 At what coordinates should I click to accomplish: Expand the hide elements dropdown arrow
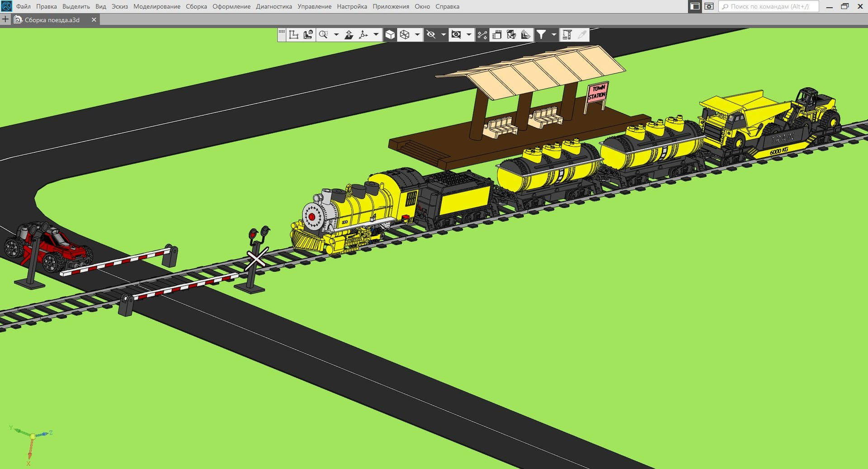(x=443, y=35)
